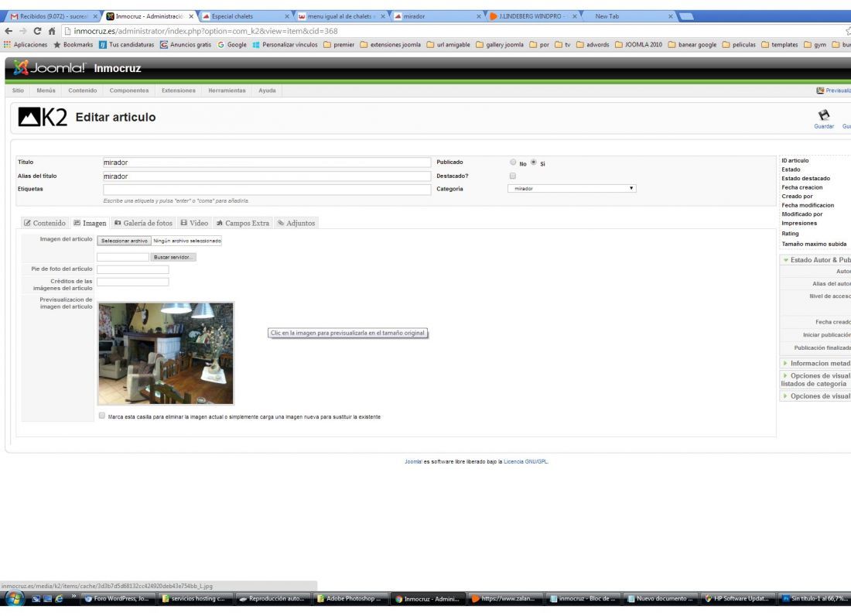Open the extensiones joomla bookmarks folder
The width and height of the screenshot is (851, 616).
[x=390, y=45]
